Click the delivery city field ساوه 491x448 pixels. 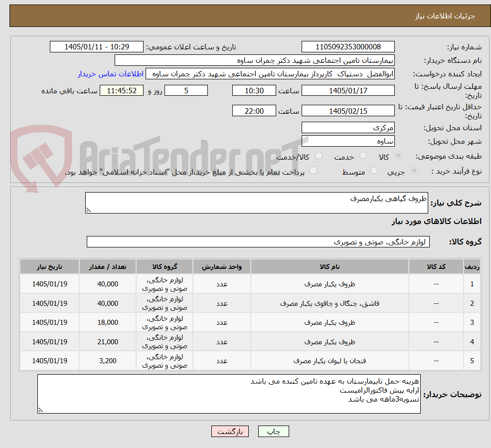pos(348,141)
